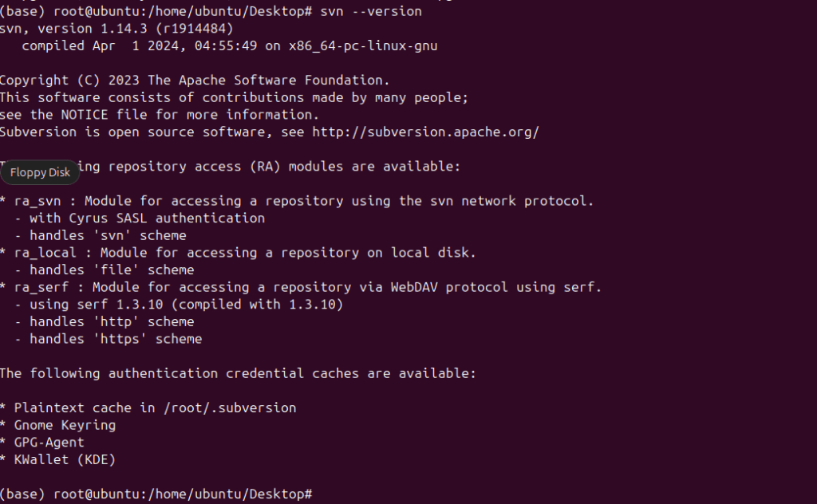Click the 'KWallet (KDE)' entry

coord(65,459)
